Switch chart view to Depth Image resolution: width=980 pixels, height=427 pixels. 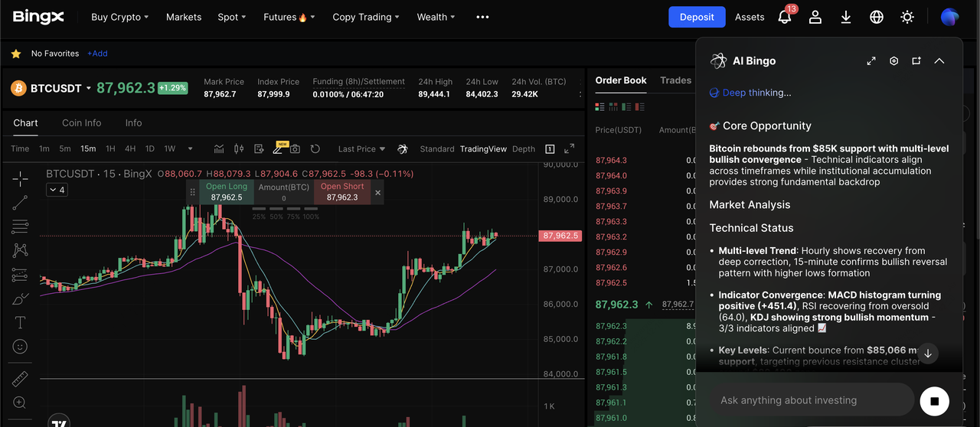(524, 149)
